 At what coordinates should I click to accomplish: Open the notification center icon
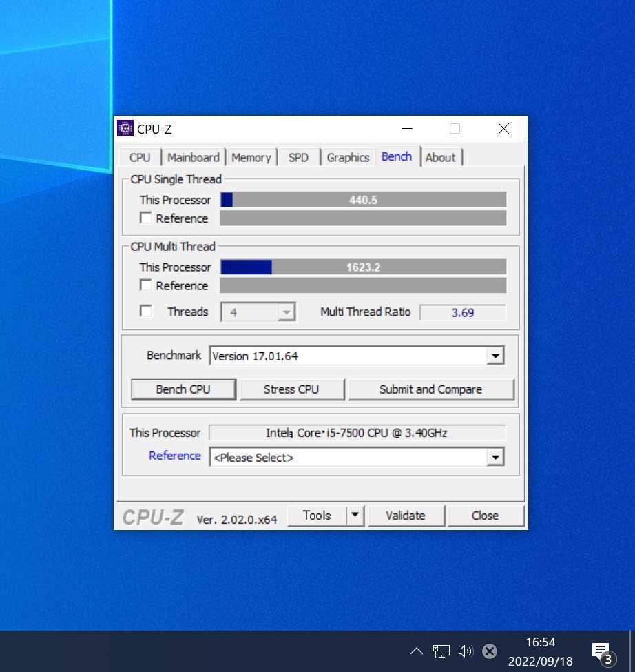[603, 653]
